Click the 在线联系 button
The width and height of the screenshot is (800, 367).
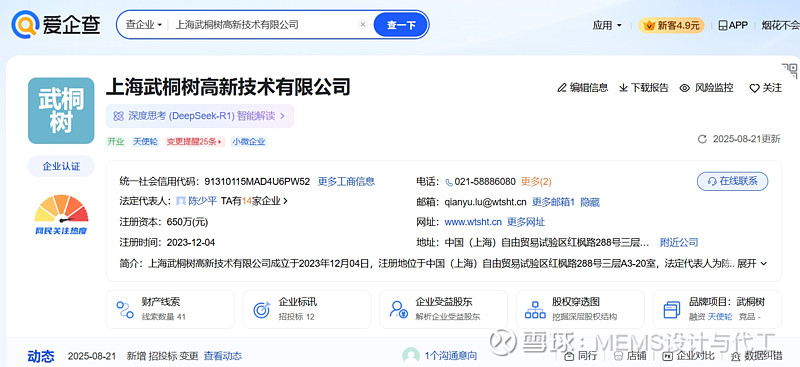coord(732,181)
